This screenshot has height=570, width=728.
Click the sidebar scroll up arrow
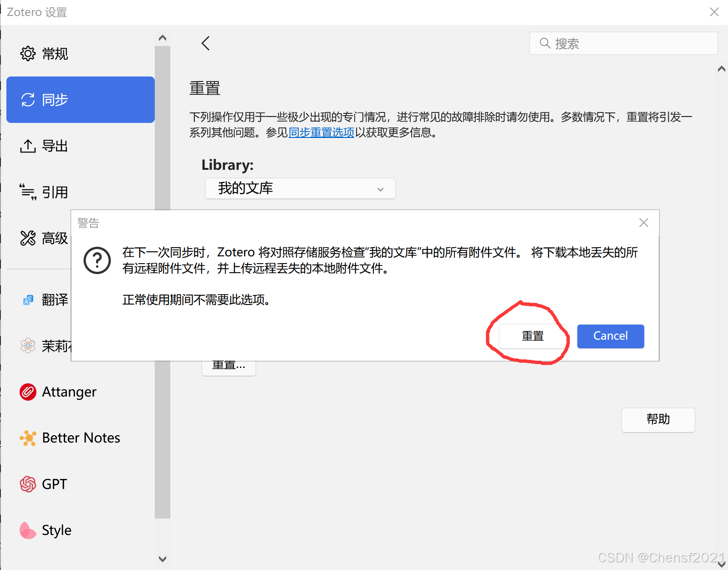pos(163,38)
